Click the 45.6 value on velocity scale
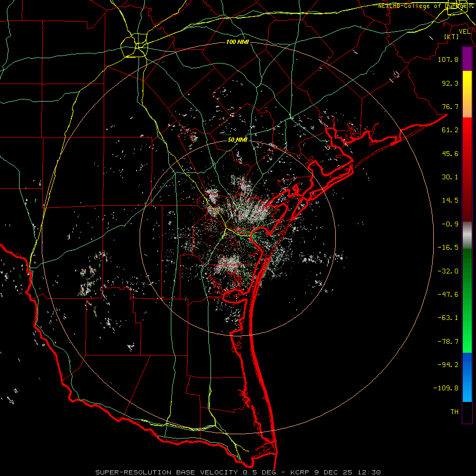 (450, 153)
